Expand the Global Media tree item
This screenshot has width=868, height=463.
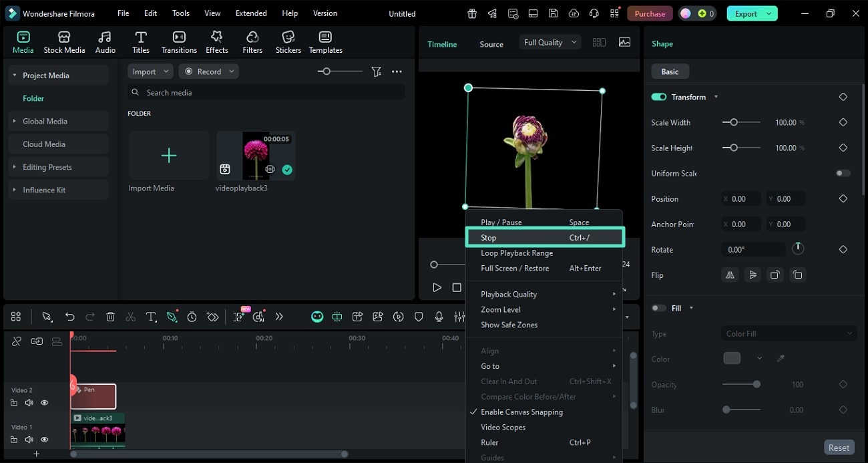tap(15, 122)
